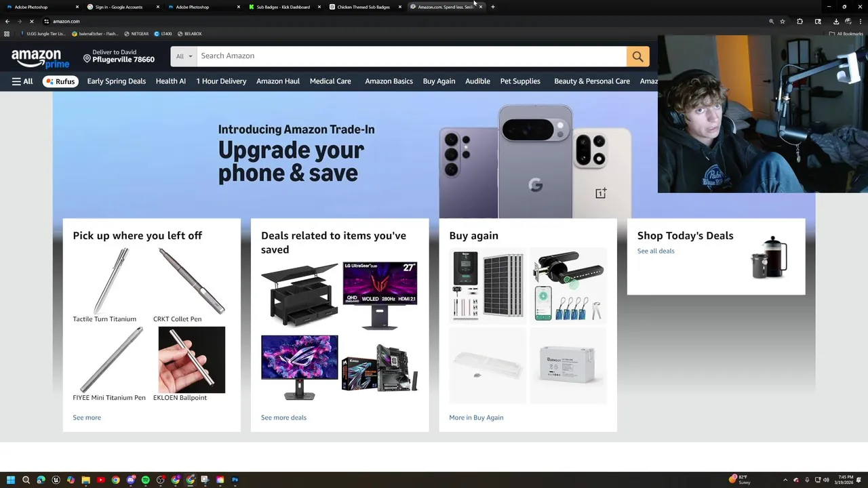Open Audible nav item
Screen dimensions: 868x488
tap(477, 81)
